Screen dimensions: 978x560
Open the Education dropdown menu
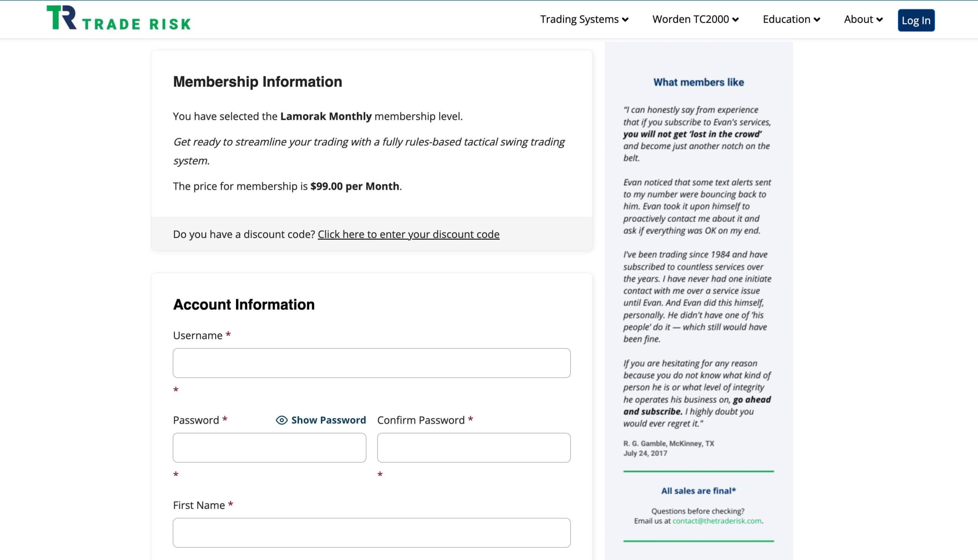791,19
